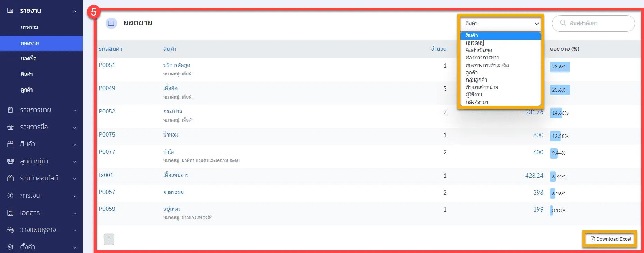Viewport: 644px width, 253px height.
Task: Open ภาพรวม report in the sidebar
Action: [x=29, y=27]
